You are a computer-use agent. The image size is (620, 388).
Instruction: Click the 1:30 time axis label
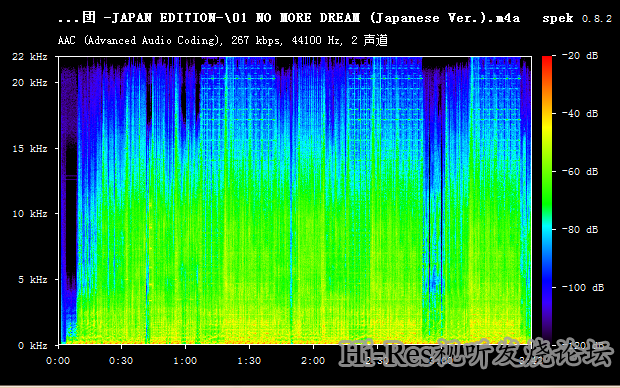(x=249, y=361)
